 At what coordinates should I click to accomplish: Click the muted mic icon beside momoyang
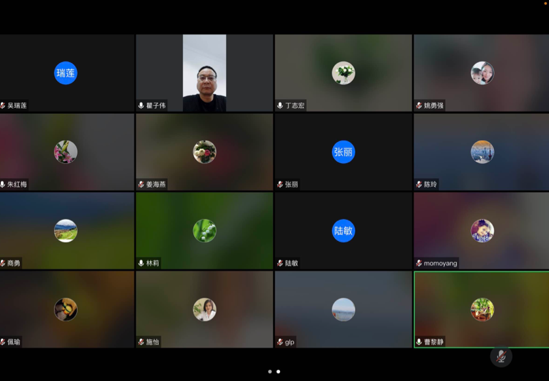(419, 263)
